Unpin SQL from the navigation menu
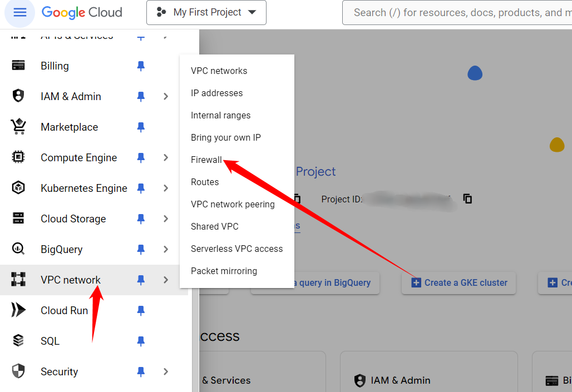The image size is (572, 392). click(141, 341)
